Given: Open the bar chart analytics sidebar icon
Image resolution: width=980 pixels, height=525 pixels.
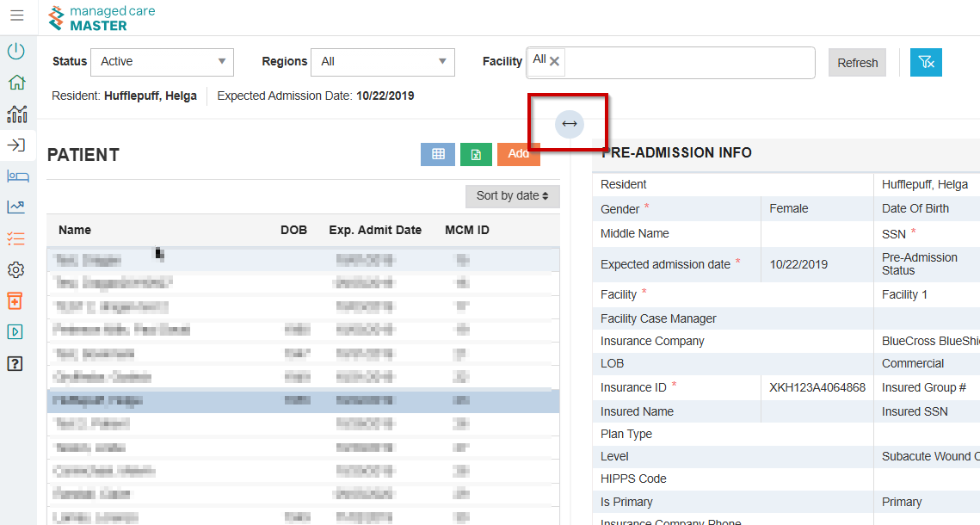Looking at the screenshot, I should point(17,114).
